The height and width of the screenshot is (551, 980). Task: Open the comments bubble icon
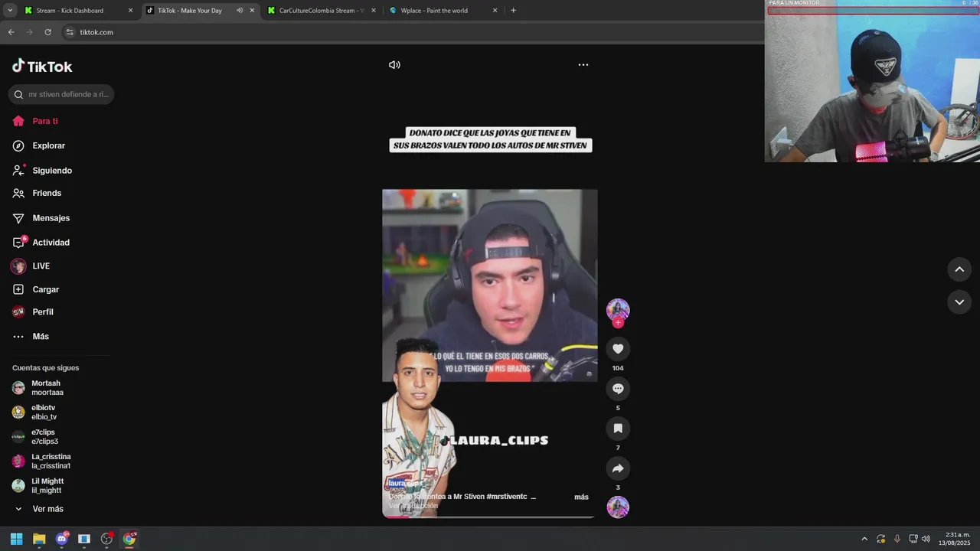[x=618, y=389]
